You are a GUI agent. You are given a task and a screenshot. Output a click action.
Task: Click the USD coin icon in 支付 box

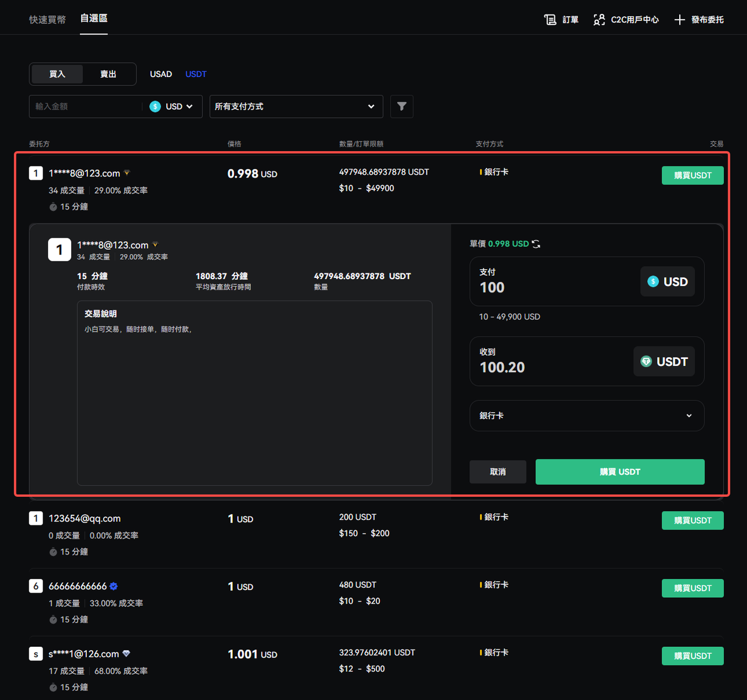[x=653, y=281]
